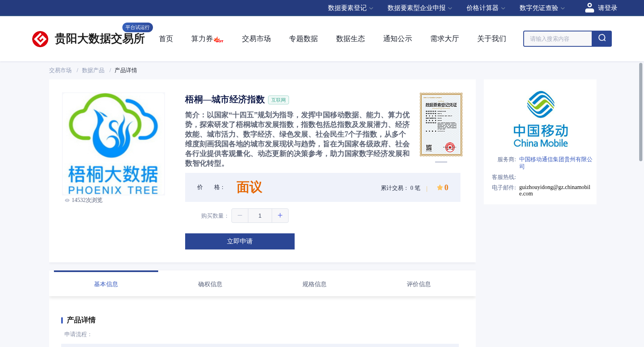Viewport: 644px width, 347px height.
Task: Click the 面议 price text
Action: pyautogui.click(x=249, y=187)
